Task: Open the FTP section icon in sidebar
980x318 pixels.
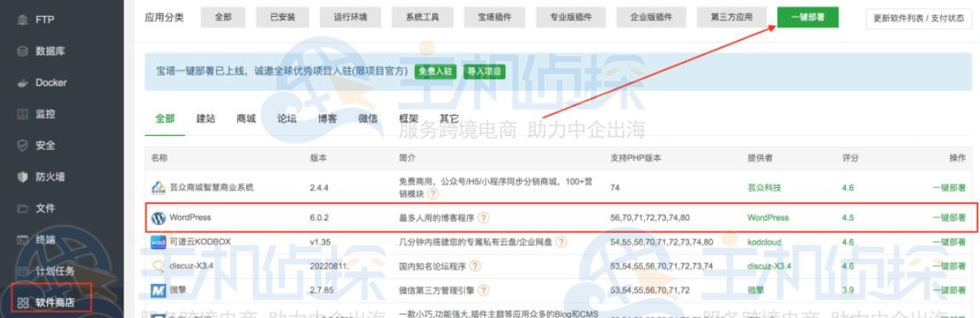Action: pyautogui.click(x=22, y=20)
